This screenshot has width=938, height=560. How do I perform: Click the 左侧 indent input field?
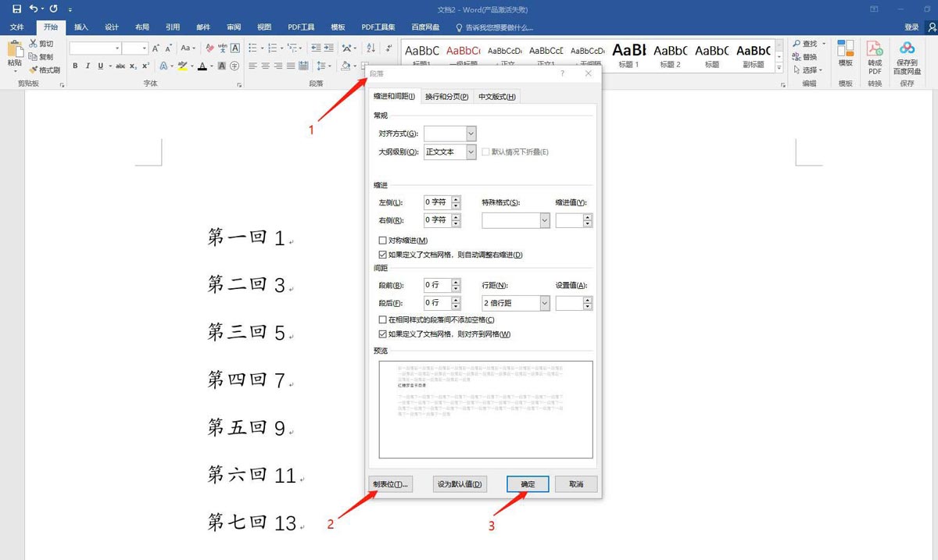click(x=438, y=202)
